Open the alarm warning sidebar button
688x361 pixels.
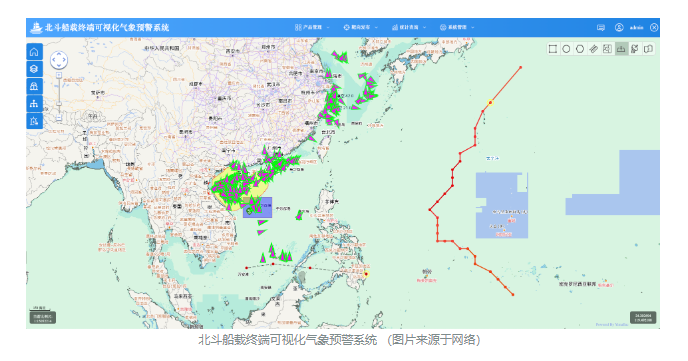(x=34, y=121)
